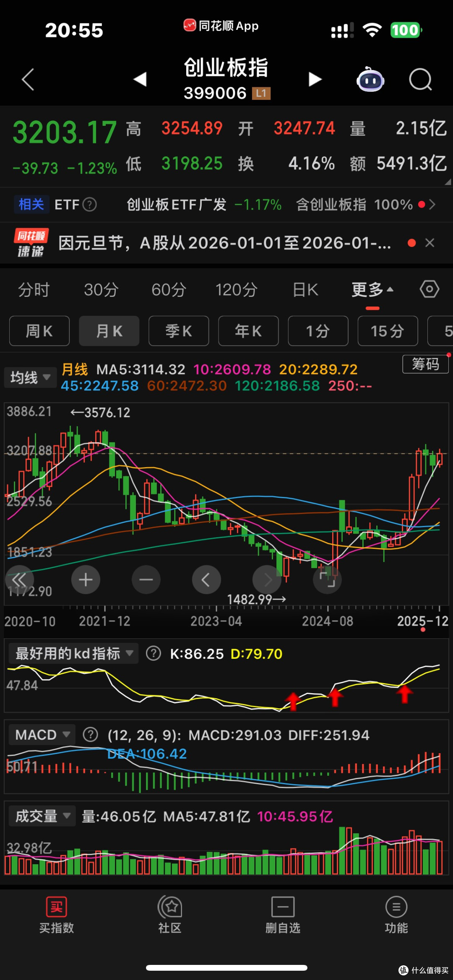The width and height of the screenshot is (453, 980).
Task: Choose 月K period
Action: click(109, 331)
